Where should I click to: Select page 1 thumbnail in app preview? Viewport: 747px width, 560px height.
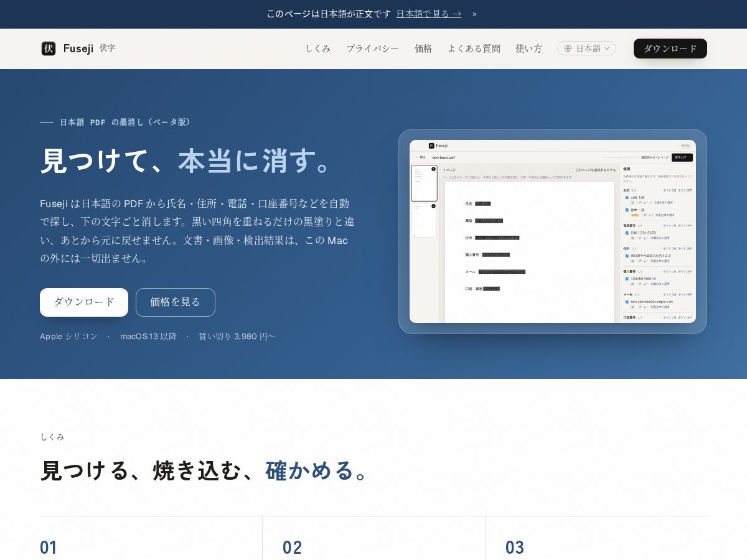pos(424,184)
